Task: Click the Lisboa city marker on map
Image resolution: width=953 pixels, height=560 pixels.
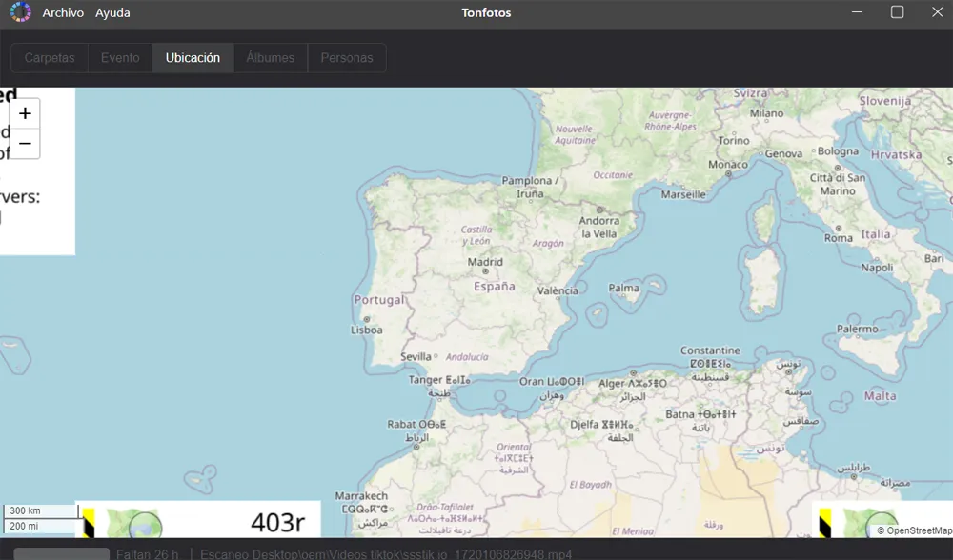Action: pyautogui.click(x=367, y=319)
